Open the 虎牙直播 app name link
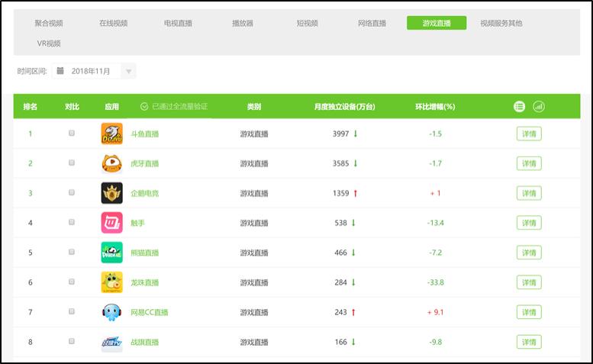Viewport: 593px width, 364px height. click(144, 163)
